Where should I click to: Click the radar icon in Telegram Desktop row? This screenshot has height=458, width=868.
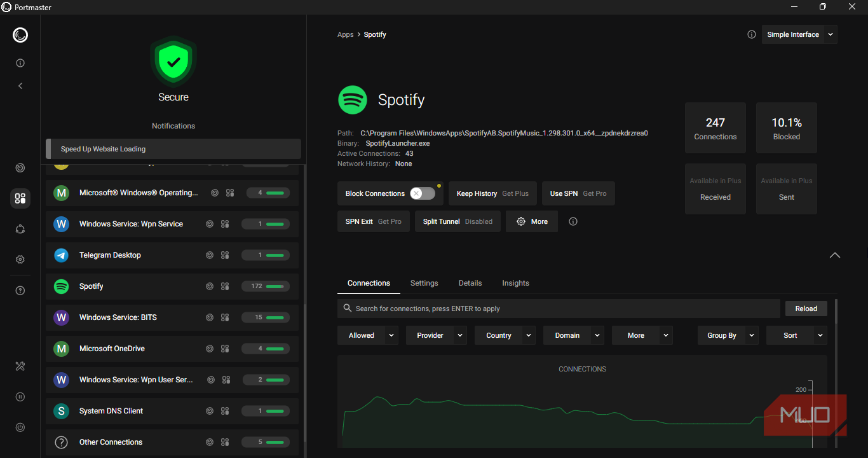coord(210,255)
